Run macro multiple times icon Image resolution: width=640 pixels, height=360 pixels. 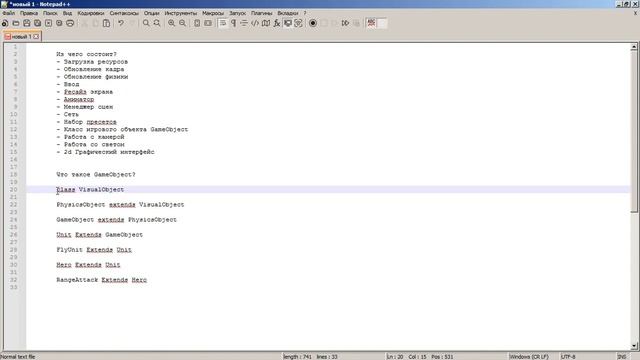click(345, 23)
